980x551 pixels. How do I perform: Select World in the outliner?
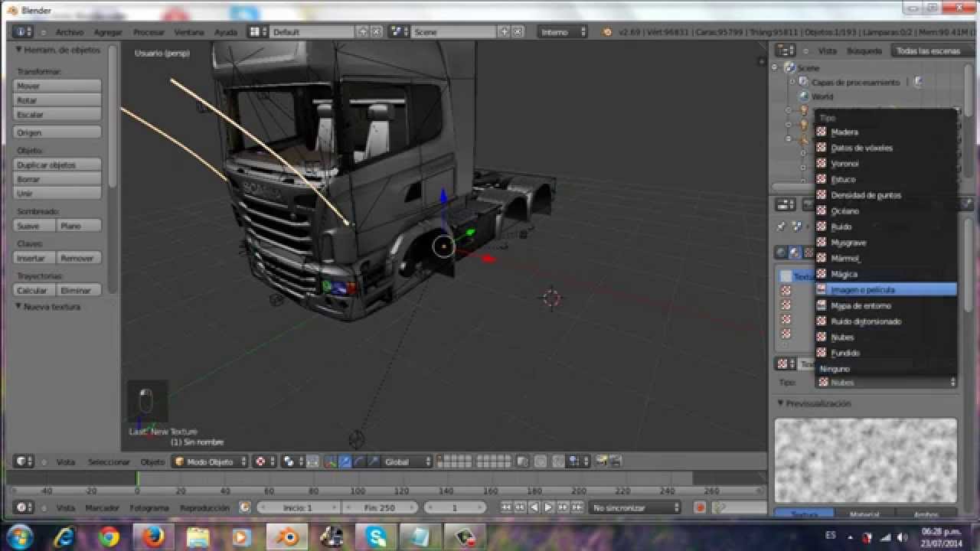tap(822, 96)
